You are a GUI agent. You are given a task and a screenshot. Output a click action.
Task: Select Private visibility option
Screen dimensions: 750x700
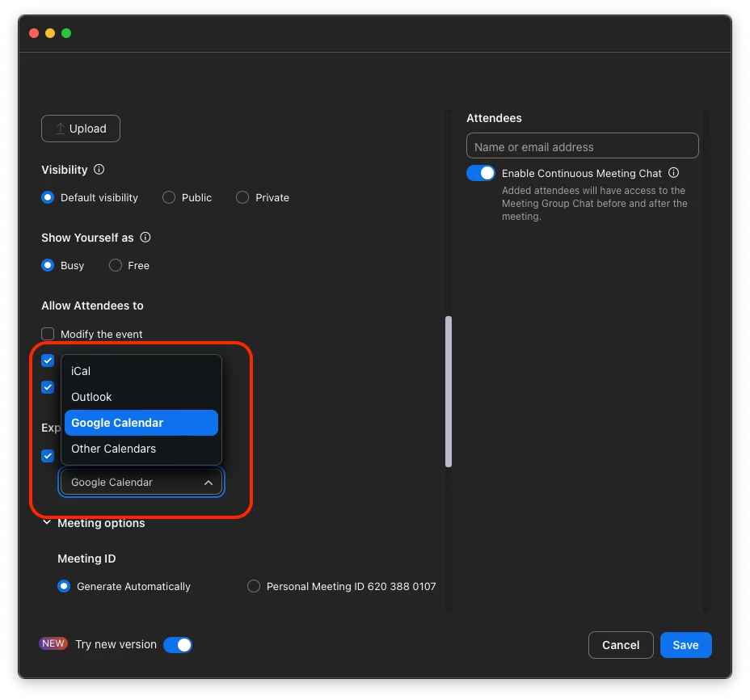click(242, 197)
